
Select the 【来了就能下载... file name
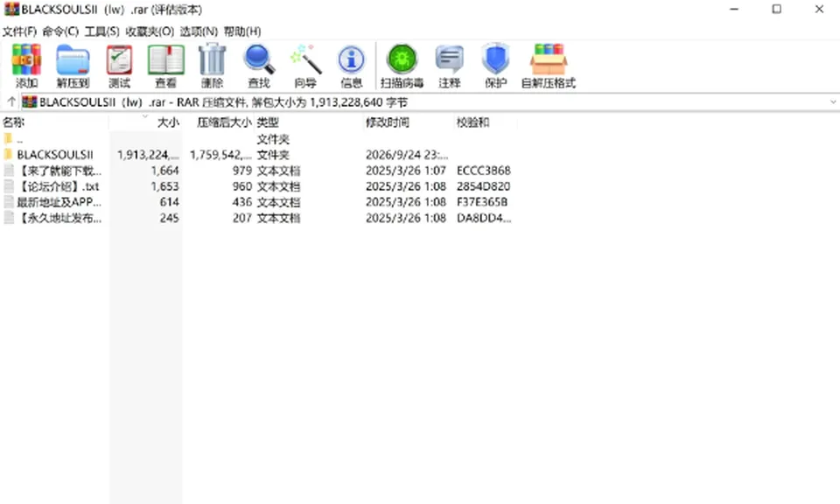pos(59,171)
